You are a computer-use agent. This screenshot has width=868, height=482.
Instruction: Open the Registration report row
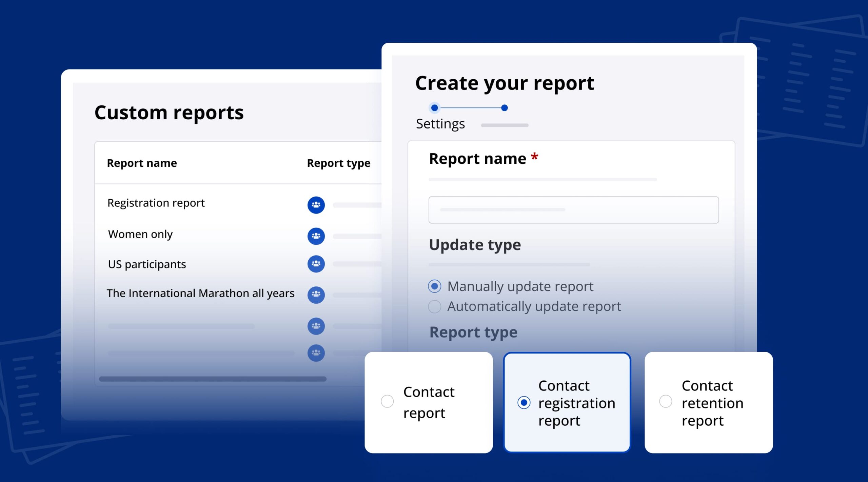(x=156, y=203)
